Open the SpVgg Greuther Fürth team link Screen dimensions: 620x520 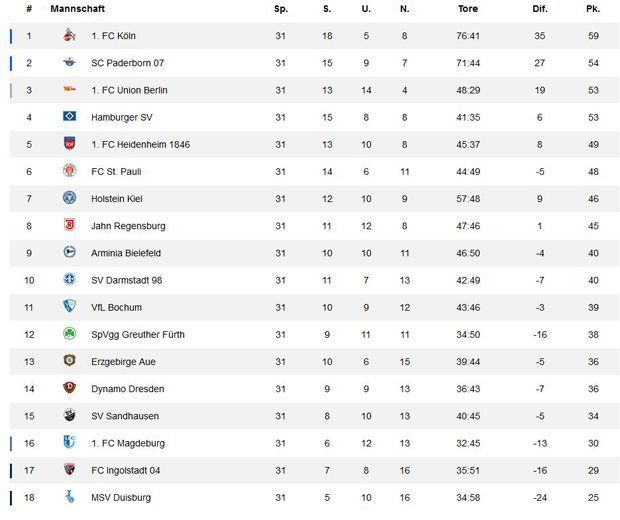pos(137,334)
